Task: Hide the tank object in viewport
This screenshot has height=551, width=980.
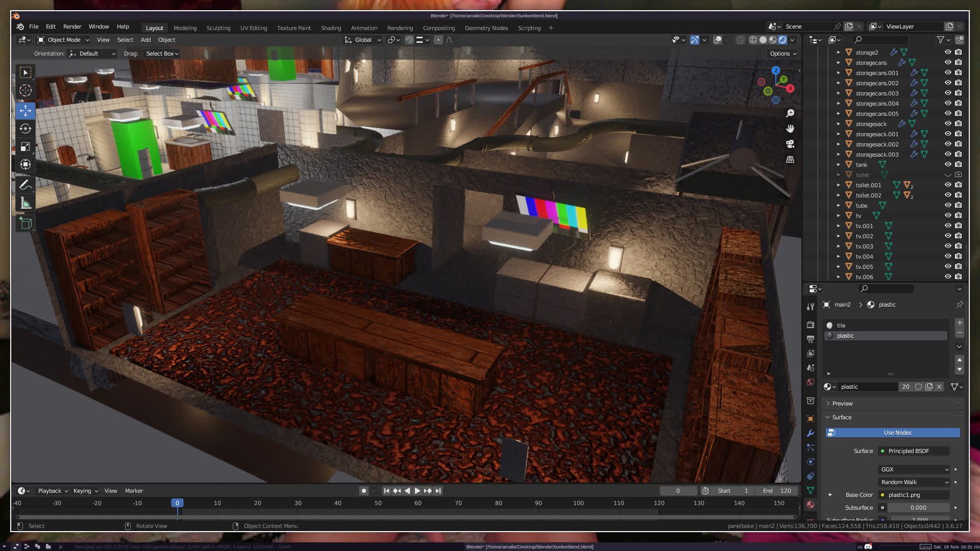Action: 948,164
